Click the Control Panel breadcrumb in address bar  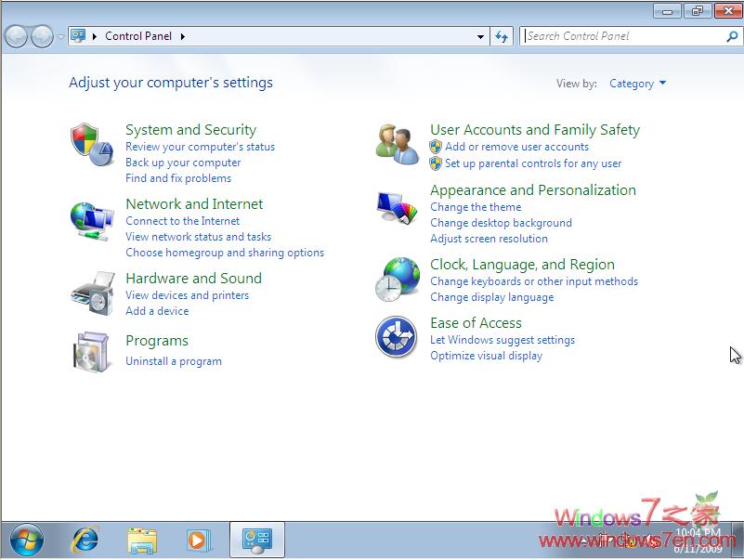137,36
